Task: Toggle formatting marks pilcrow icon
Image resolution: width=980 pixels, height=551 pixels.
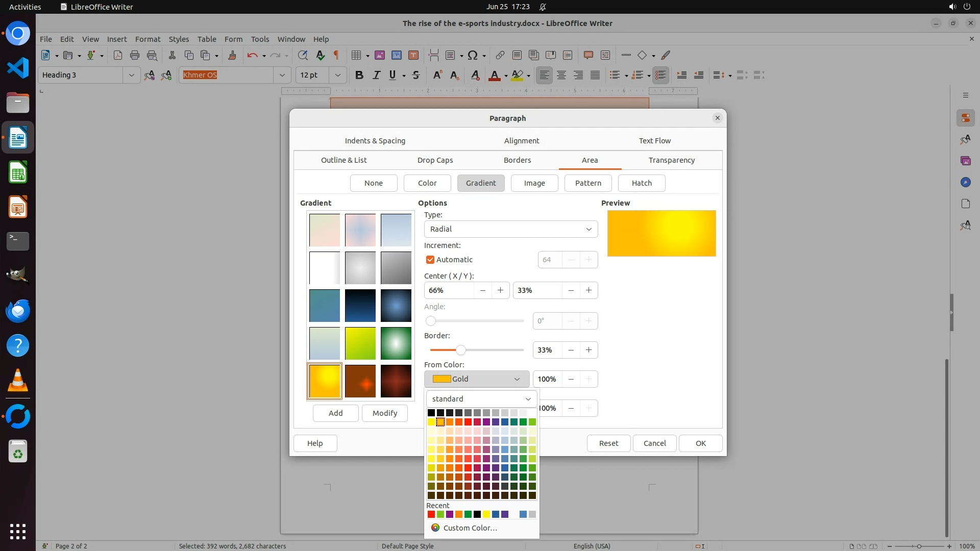Action: 336,55
